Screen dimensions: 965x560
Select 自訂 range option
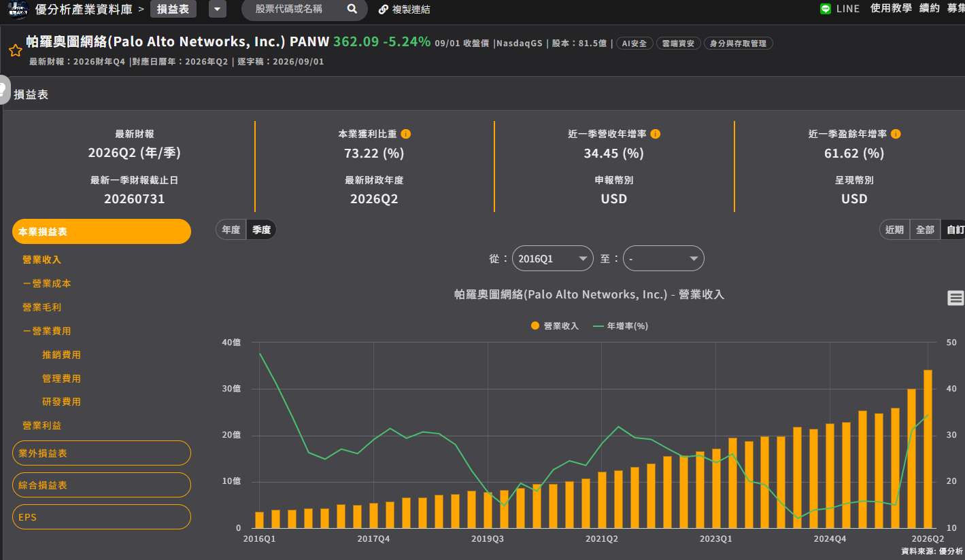(x=953, y=230)
